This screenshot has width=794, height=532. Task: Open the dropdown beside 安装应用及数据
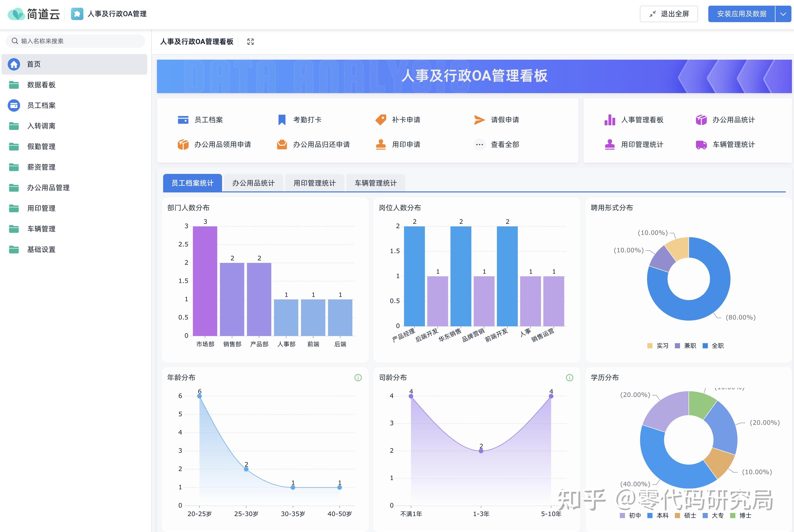784,14
